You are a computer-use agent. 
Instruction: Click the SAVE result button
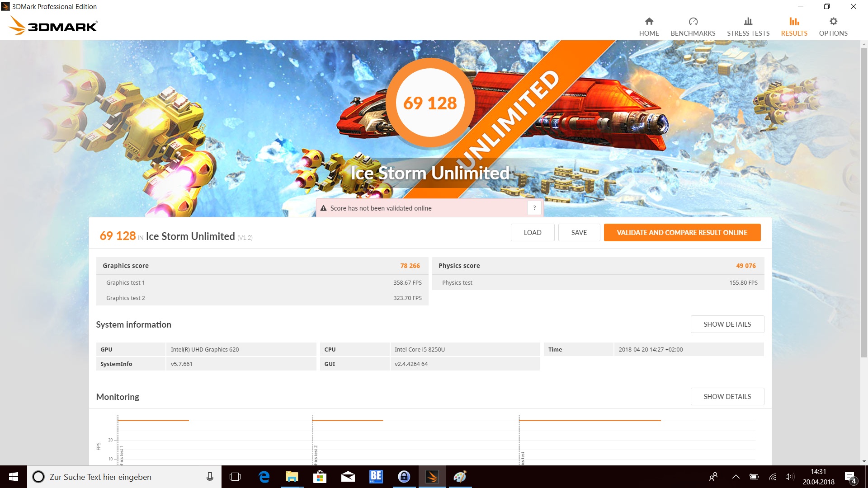click(579, 233)
